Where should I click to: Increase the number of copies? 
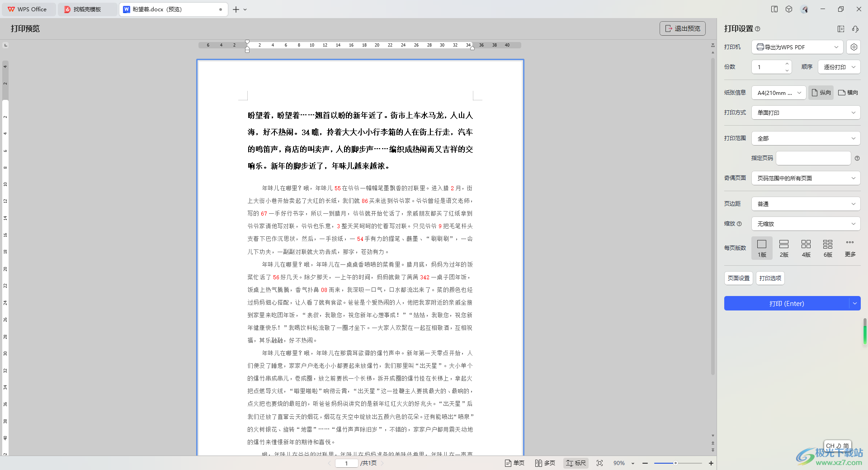pos(787,64)
